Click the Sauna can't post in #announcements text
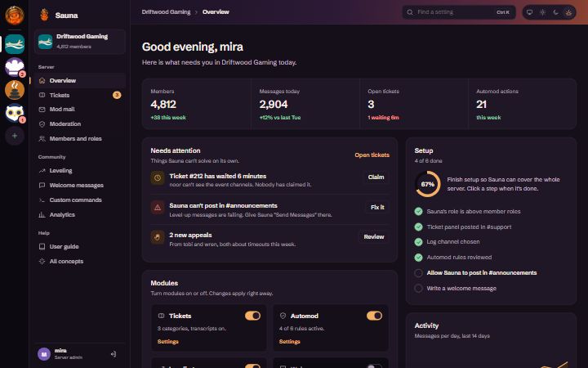 (x=223, y=205)
